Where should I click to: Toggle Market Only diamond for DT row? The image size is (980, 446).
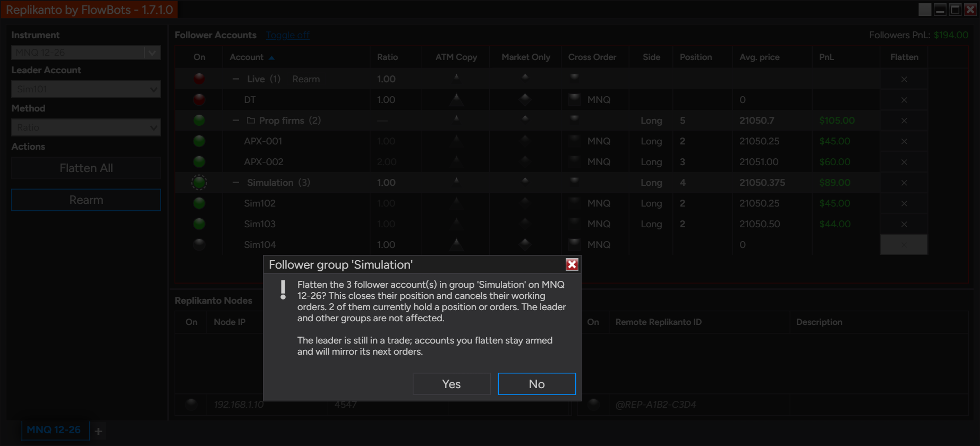click(525, 99)
